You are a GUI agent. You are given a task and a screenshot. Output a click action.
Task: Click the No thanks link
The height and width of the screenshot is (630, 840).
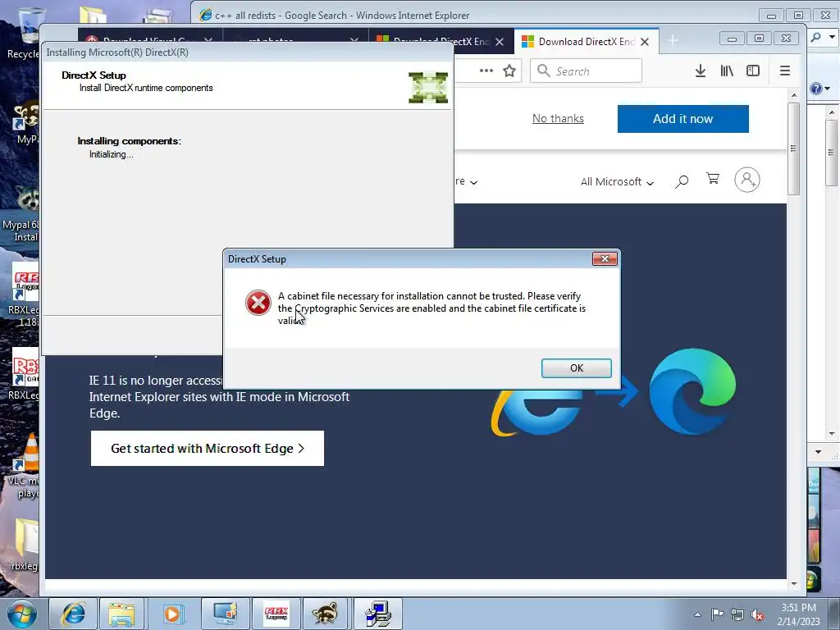pos(558,118)
